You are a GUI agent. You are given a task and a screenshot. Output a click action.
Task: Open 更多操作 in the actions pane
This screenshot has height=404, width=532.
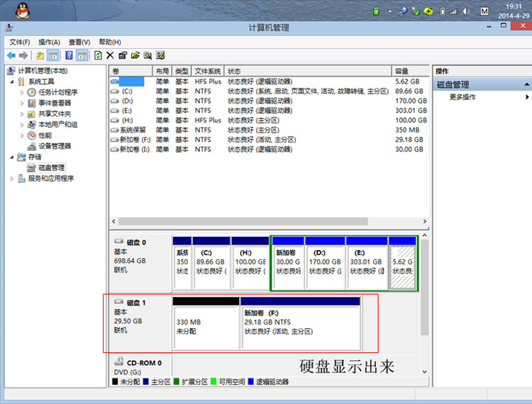coord(462,97)
